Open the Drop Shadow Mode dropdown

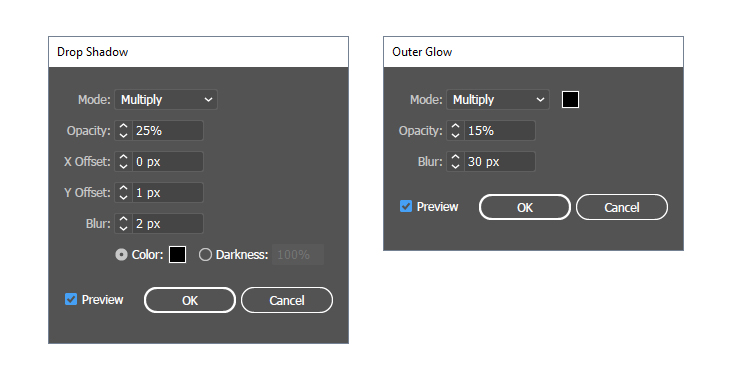pyautogui.click(x=166, y=100)
